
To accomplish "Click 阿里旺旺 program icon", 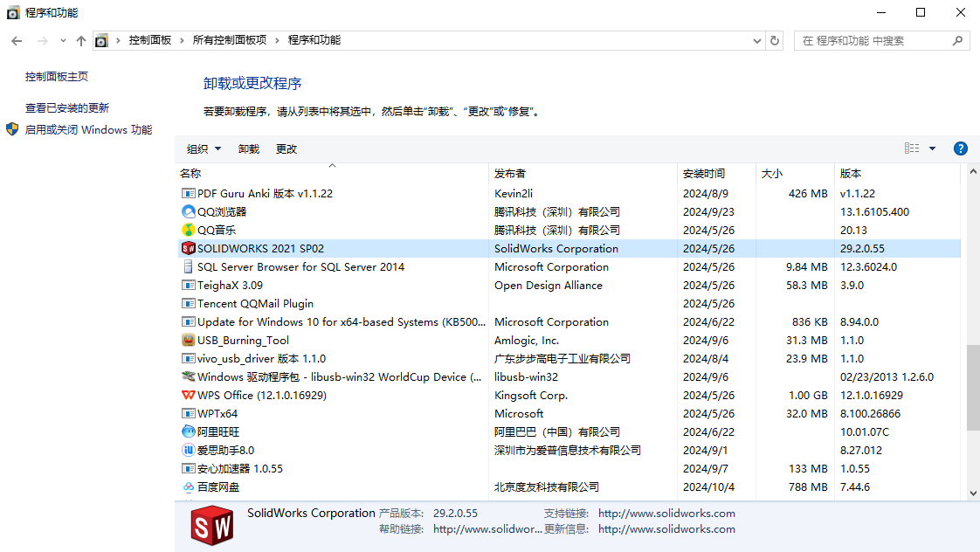I will tap(188, 431).
